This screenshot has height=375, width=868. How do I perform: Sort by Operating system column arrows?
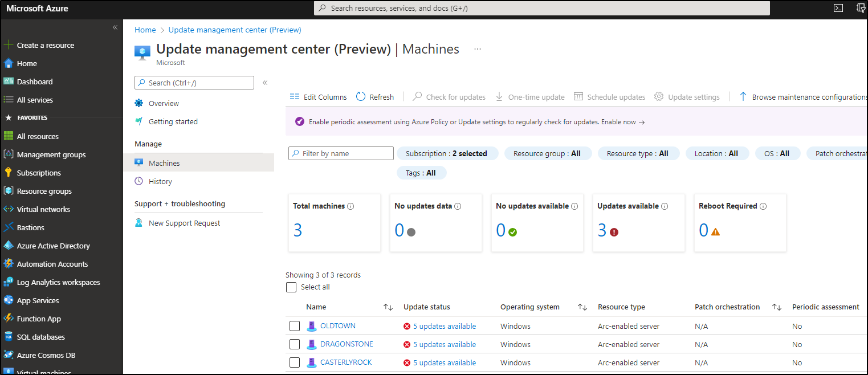tap(582, 307)
